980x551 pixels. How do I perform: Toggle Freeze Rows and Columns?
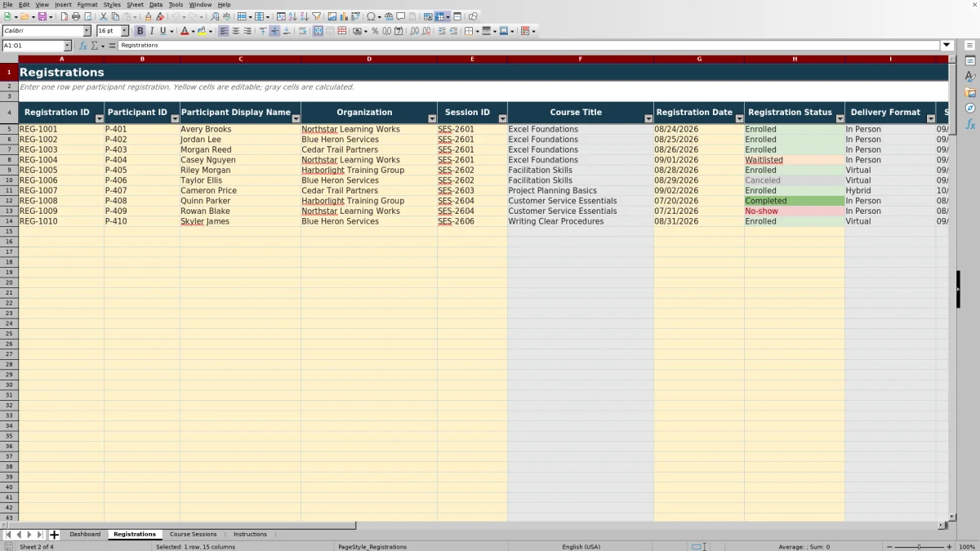pyautogui.click(x=440, y=16)
